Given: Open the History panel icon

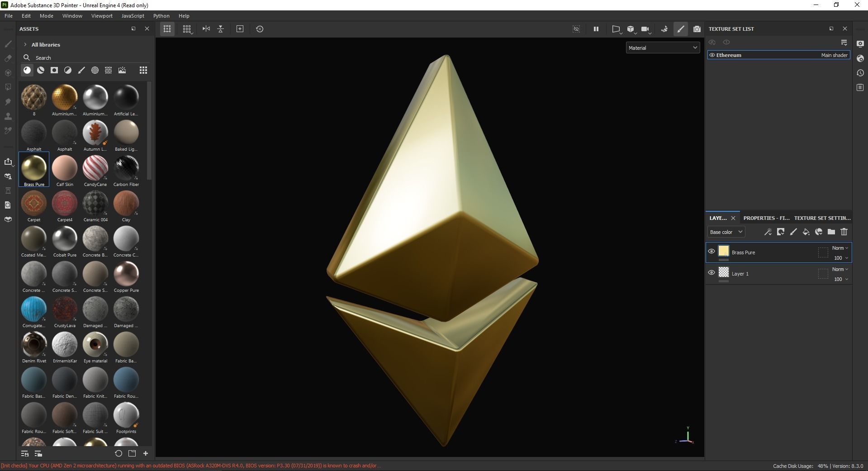Looking at the screenshot, I should click(x=860, y=73).
